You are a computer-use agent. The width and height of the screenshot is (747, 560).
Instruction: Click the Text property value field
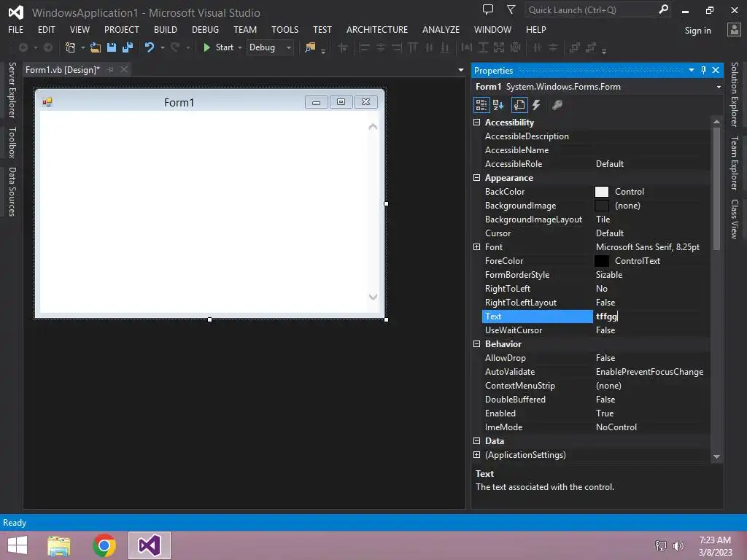coord(651,316)
